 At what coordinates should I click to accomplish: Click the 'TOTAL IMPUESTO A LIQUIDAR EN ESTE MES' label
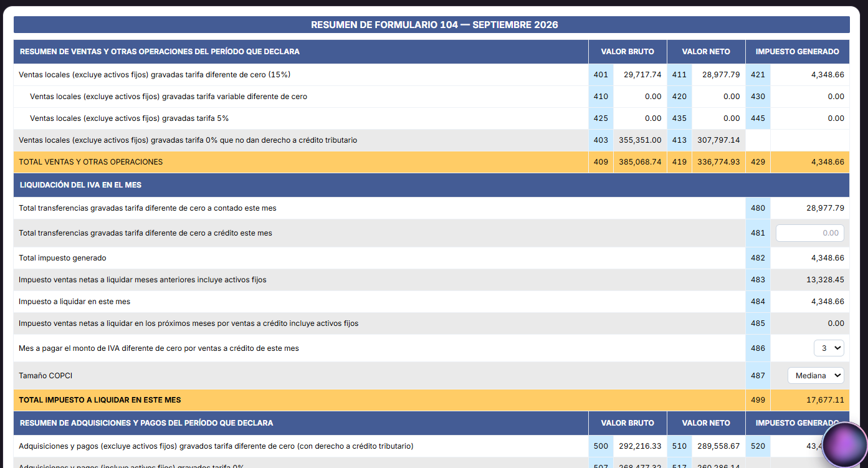[x=100, y=400]
